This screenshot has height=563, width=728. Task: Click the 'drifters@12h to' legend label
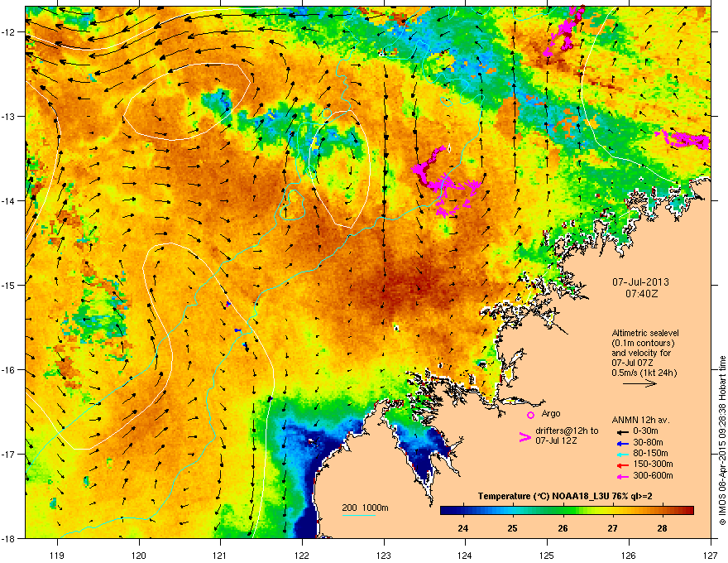(567, 431)
